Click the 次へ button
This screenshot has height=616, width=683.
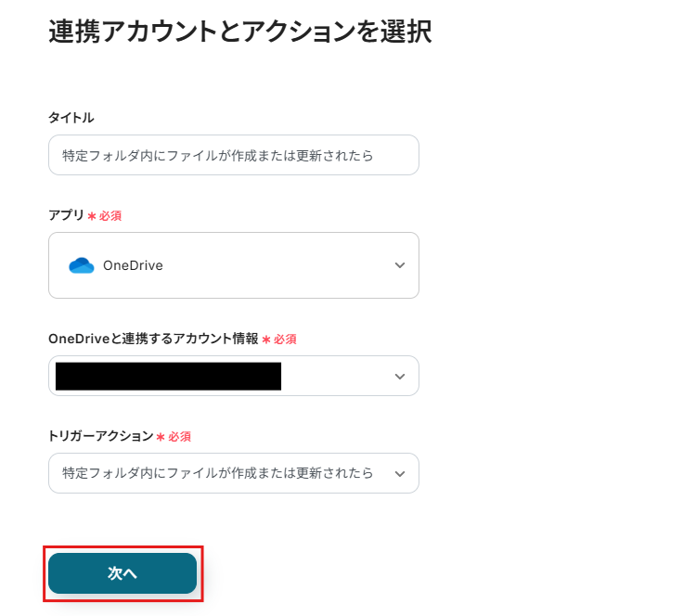(122, 573)
